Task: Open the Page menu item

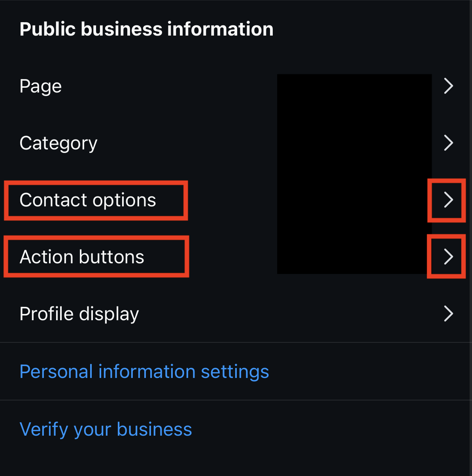Action: click(41, 86)
